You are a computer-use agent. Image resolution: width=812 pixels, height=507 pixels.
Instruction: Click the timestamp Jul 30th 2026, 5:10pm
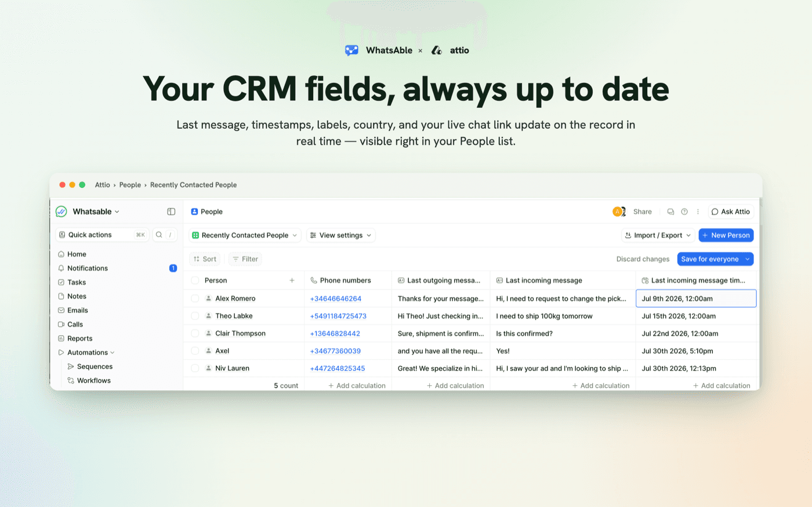(677, 351)
